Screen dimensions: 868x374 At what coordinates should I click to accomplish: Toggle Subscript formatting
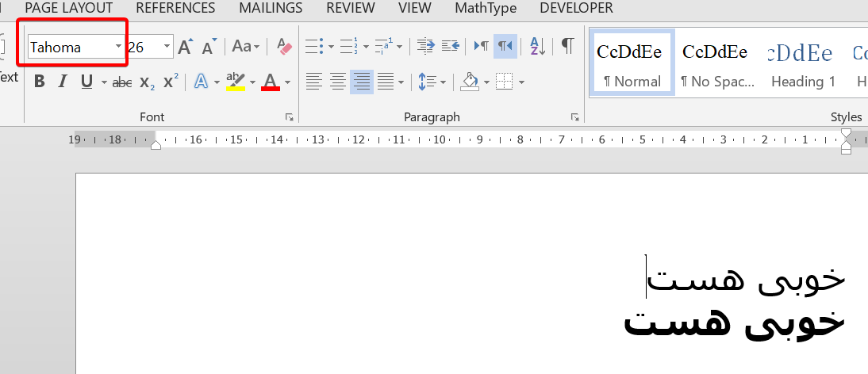(147, 82)
